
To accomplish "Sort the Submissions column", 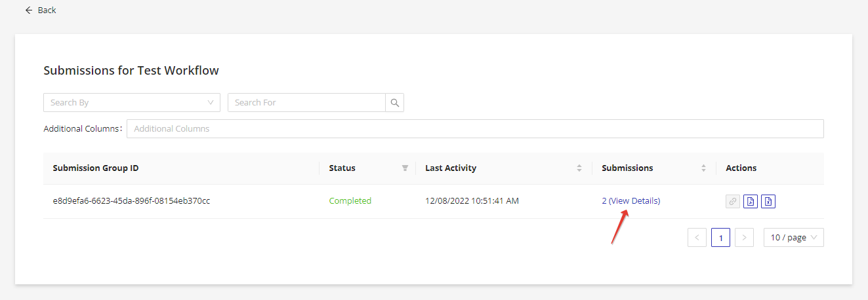I will click(703, 168).
